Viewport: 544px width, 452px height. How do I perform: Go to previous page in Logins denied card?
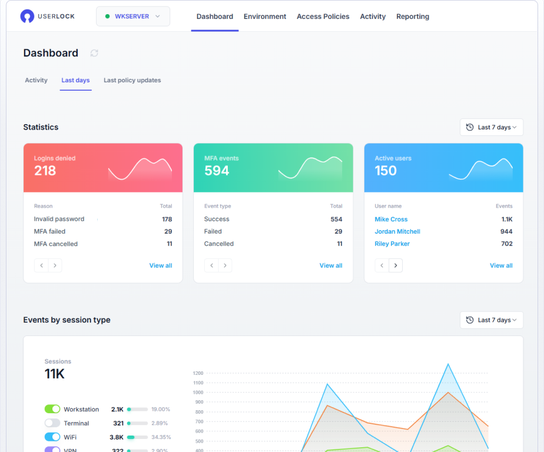tap(41, 265)
